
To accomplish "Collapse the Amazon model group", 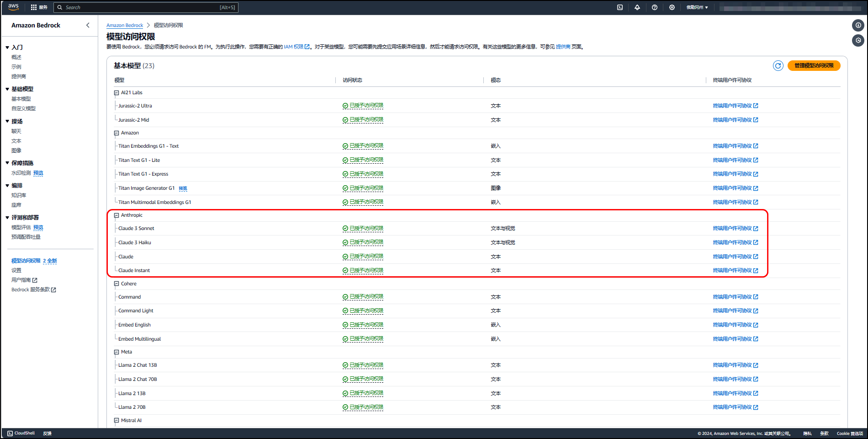I will click(x=116, y=133).
